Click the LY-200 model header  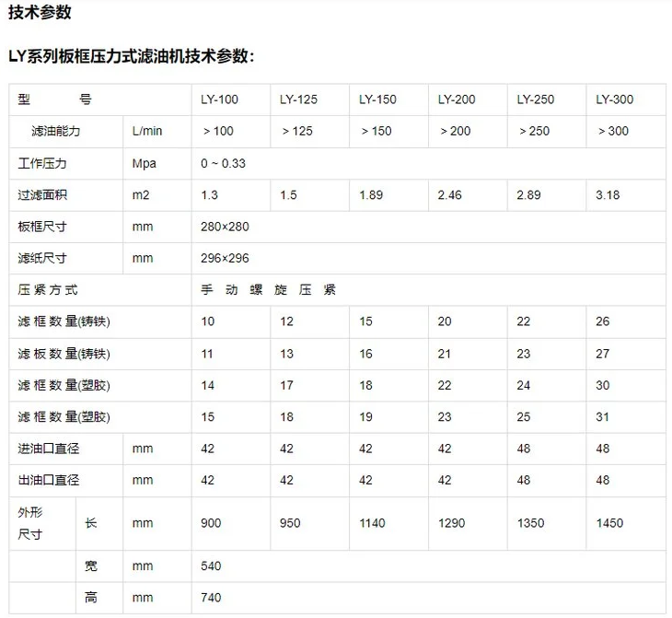click(x=457, y=99)
